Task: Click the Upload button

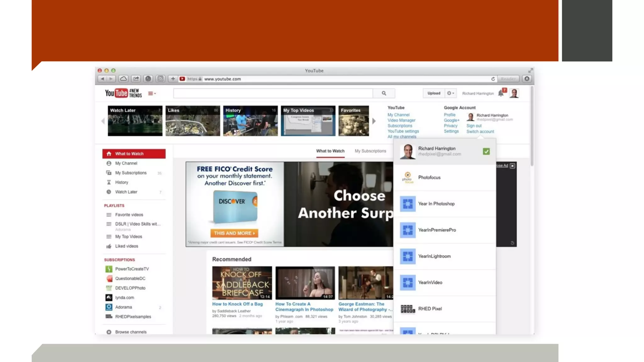Action: pyautogui.click(x=434, y=93)
